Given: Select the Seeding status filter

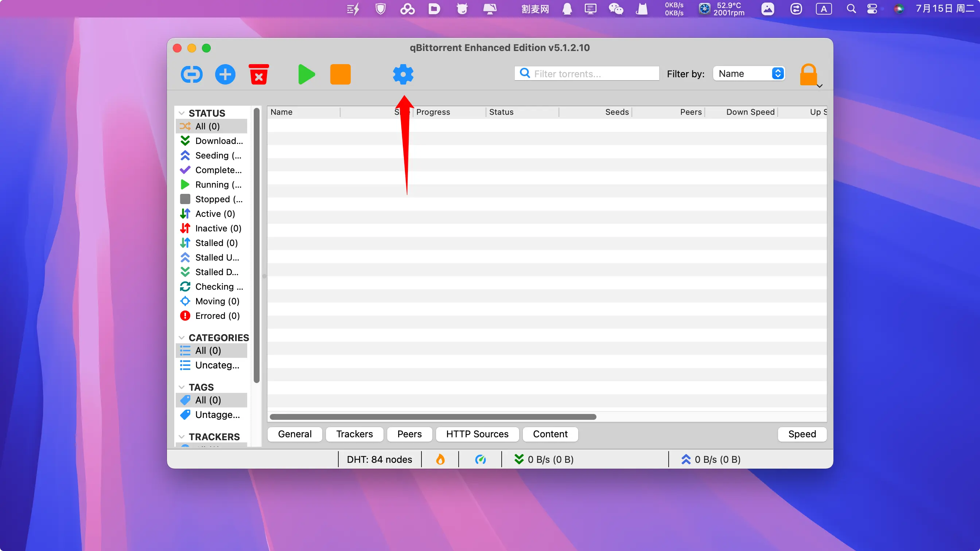Looking at the screenshot, I should pos(211,156).
